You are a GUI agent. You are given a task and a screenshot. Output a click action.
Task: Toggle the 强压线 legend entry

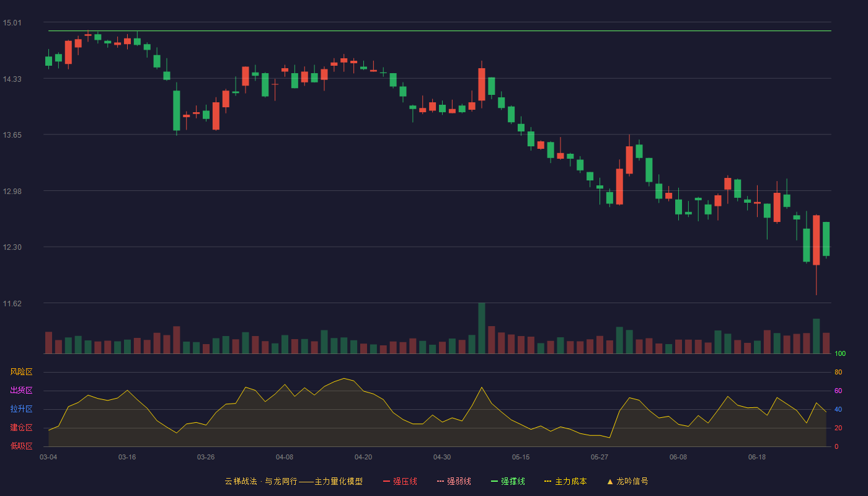coord(400,481)
